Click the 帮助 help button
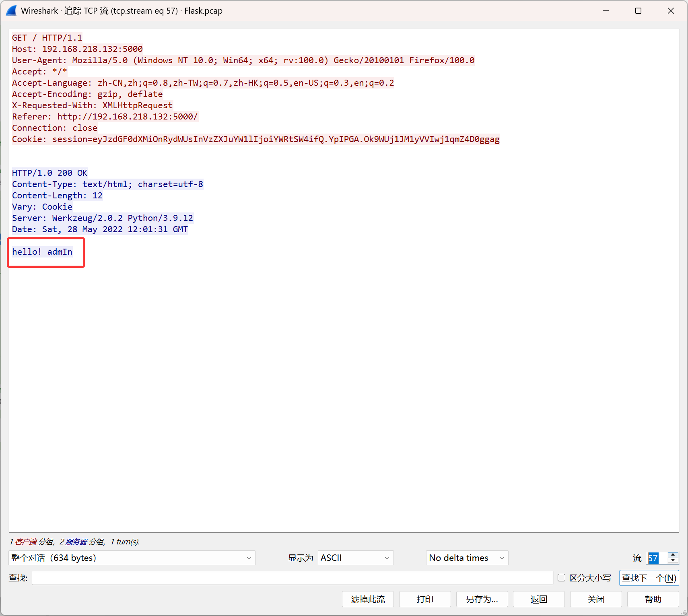 [x=653, y=600]
